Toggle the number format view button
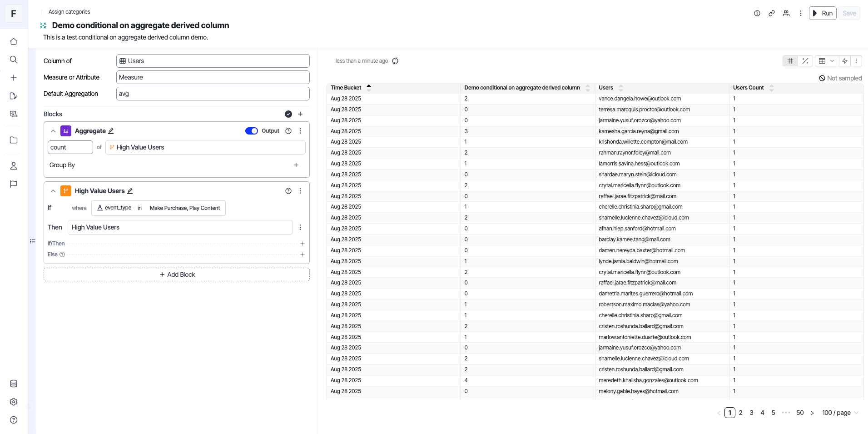The height and width of the screenshot is (434, 868). click(x=790, y=61)
